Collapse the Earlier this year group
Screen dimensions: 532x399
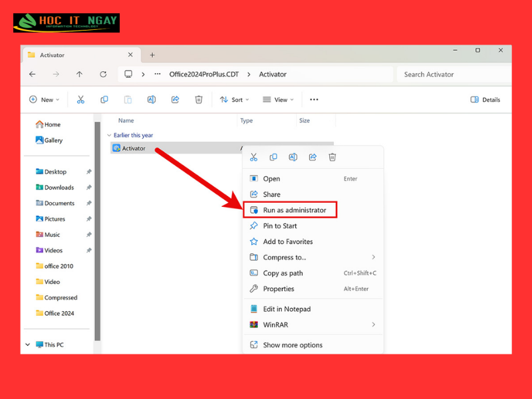[109, 135]
